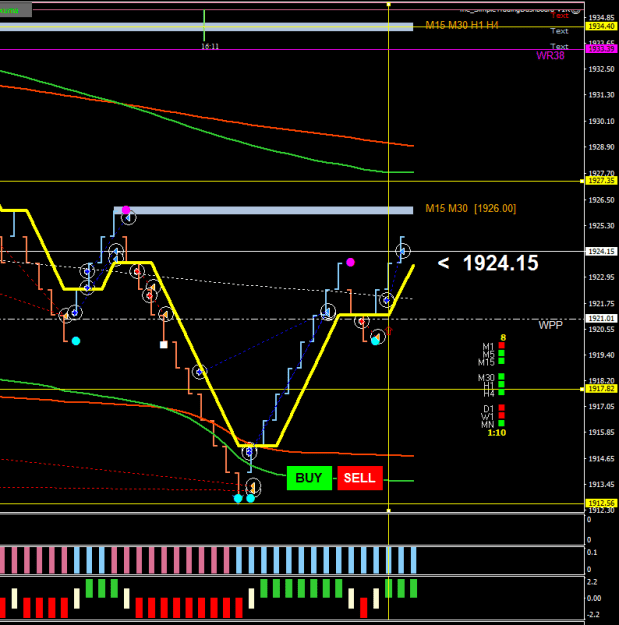Select the bottom anchor of yellow vertical line
Screen dimensions: 619x625
389,510
